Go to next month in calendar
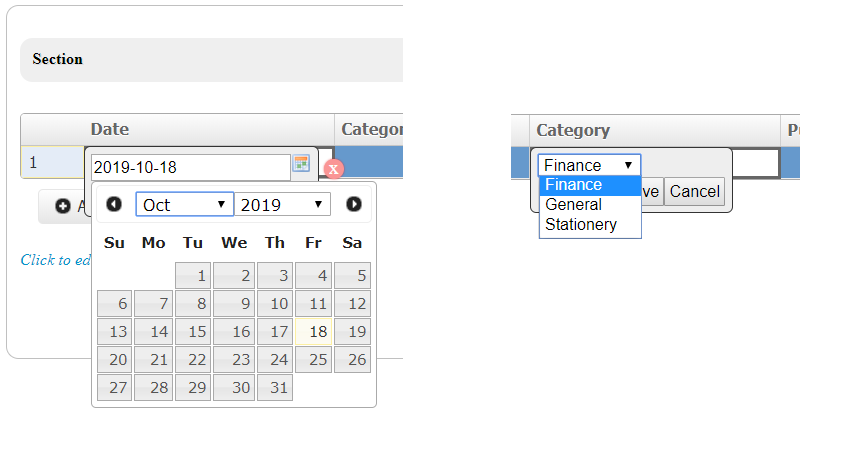The image size is (849, 458). [354, 204]
